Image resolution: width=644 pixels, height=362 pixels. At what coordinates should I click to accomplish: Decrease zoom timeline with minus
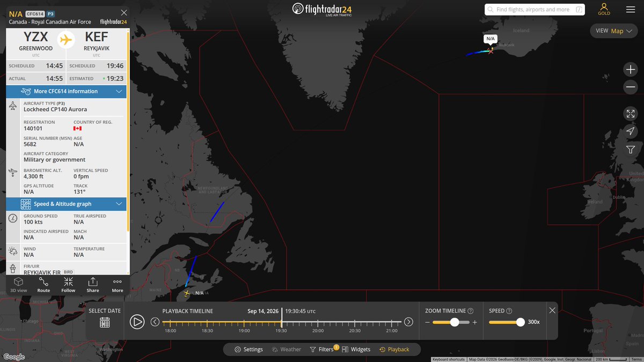pyautogui.click(x=428, y=322)
